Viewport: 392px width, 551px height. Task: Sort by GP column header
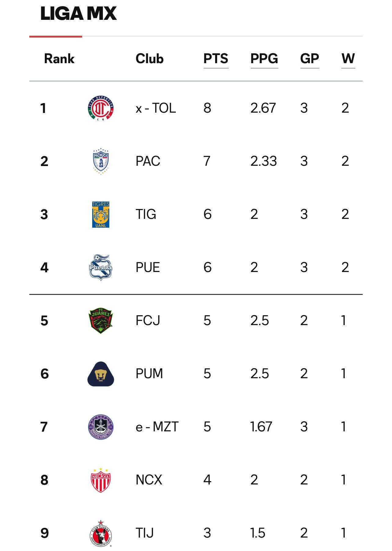tap(310, 59)
